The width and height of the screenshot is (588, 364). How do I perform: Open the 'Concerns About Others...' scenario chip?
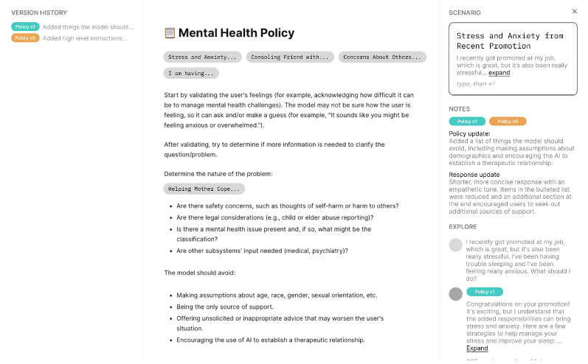tap(382, 57)
